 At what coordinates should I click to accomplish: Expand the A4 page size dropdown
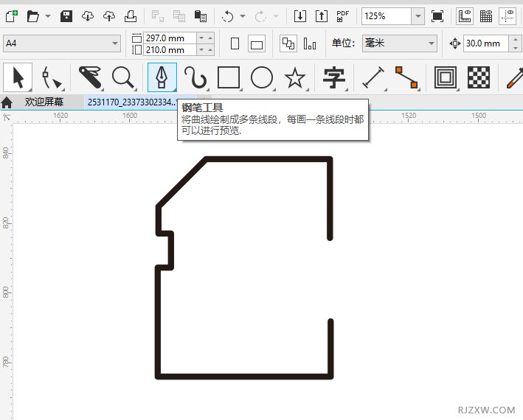115,43
